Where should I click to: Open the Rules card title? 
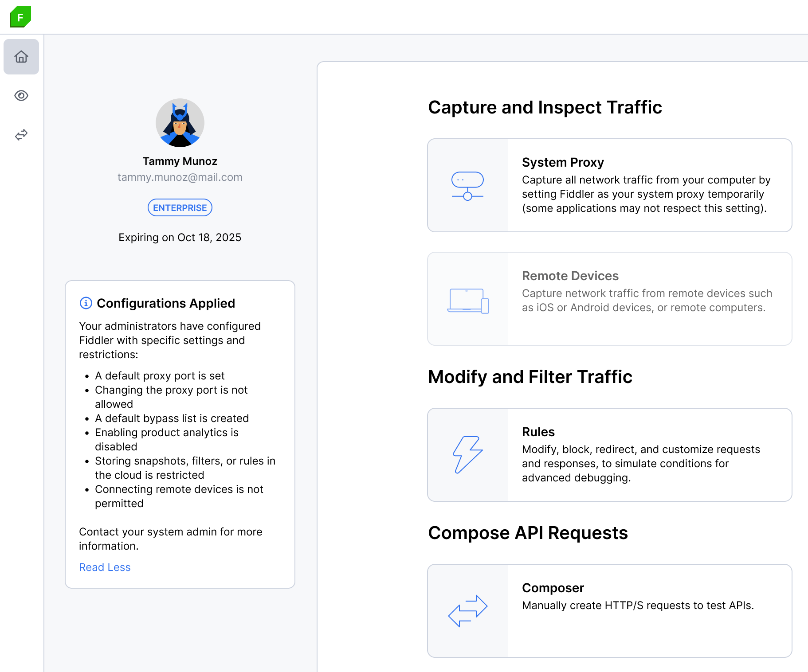click(x=538, y=432)
